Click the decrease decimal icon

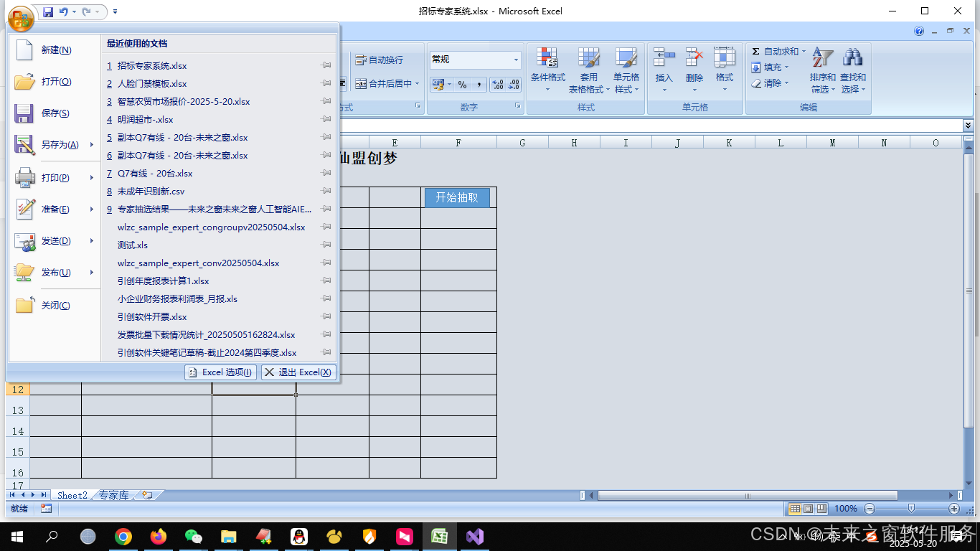coord(514,85)
